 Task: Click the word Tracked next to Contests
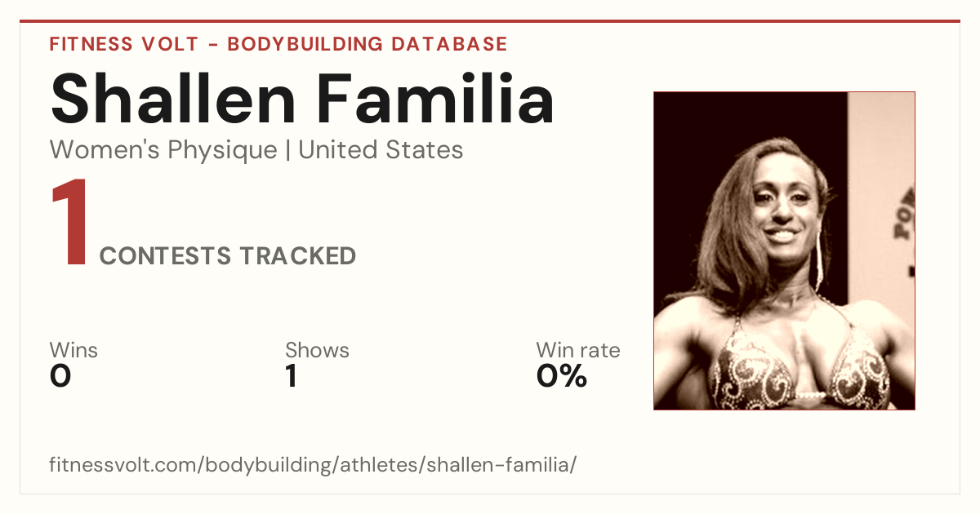pyautogui.click(x=298, y=256)
